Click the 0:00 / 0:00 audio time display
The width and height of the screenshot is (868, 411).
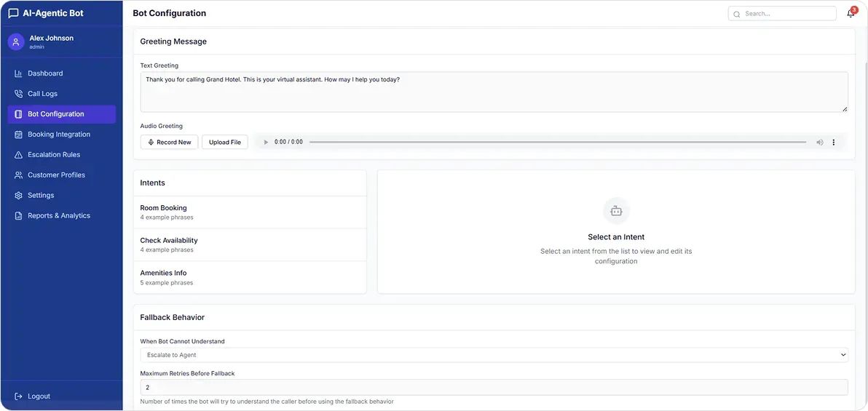coord(288,142)
